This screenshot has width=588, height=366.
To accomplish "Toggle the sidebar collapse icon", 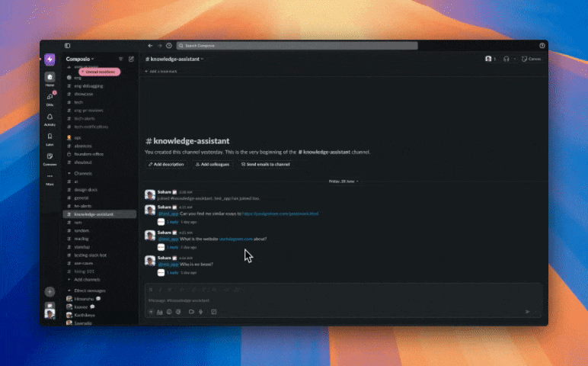I will [68, 46].
